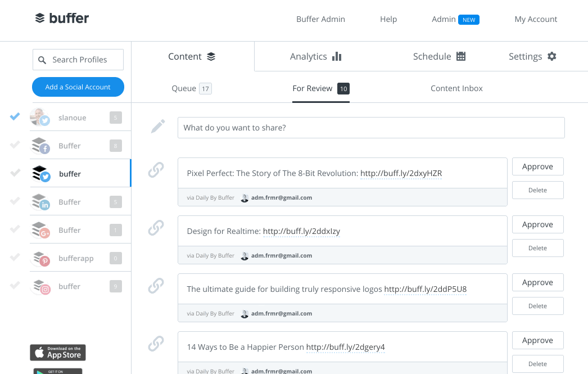Click link icon beside Happier Person post
Screen dimensions: 588x374
point(156,344)
